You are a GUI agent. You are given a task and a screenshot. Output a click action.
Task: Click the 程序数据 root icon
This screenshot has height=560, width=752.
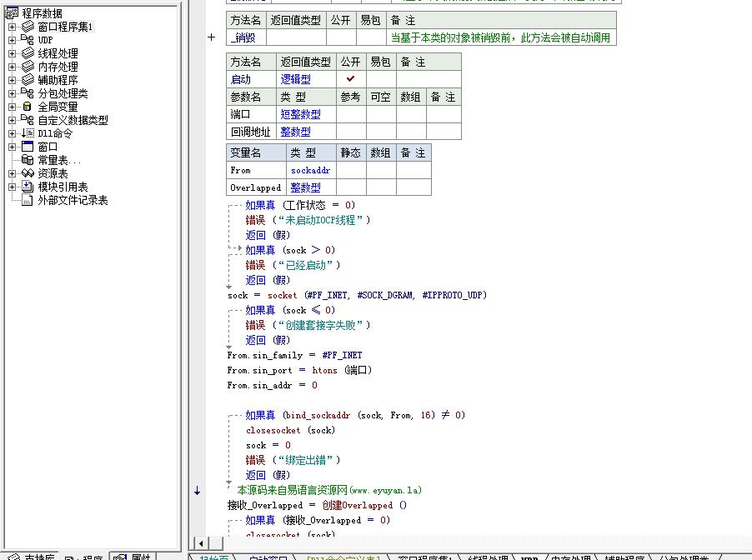point(12,13)
